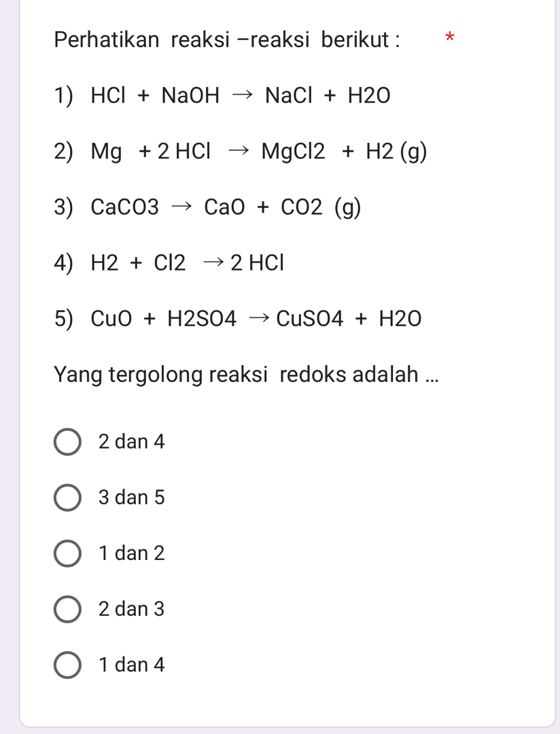560x734 pixels.
Task: Click reaction line 4 with H2 + Cl2
Action: 168,263
